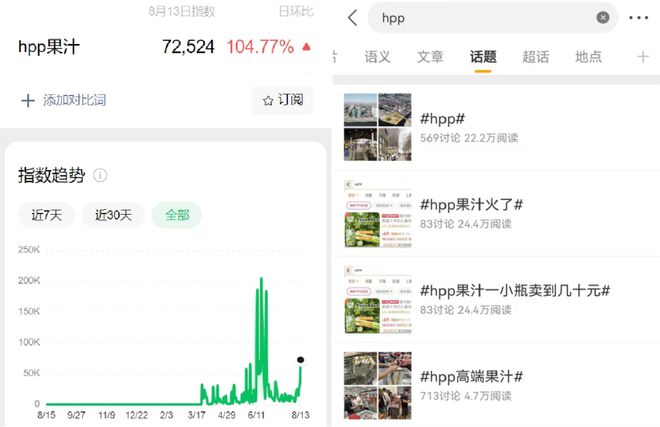
Task: Click into the hpp search field
Action: [x=492, y=18]
